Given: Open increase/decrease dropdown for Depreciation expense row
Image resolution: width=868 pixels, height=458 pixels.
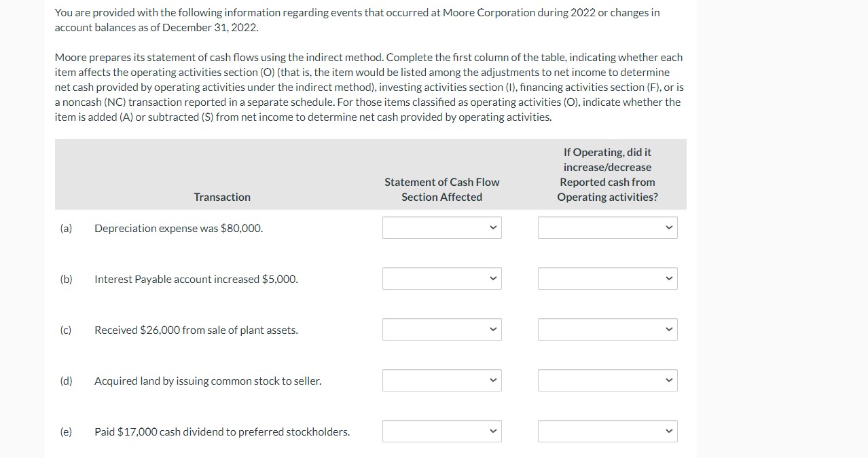Looking at the screenshot, I should click(x=608, y=228).
